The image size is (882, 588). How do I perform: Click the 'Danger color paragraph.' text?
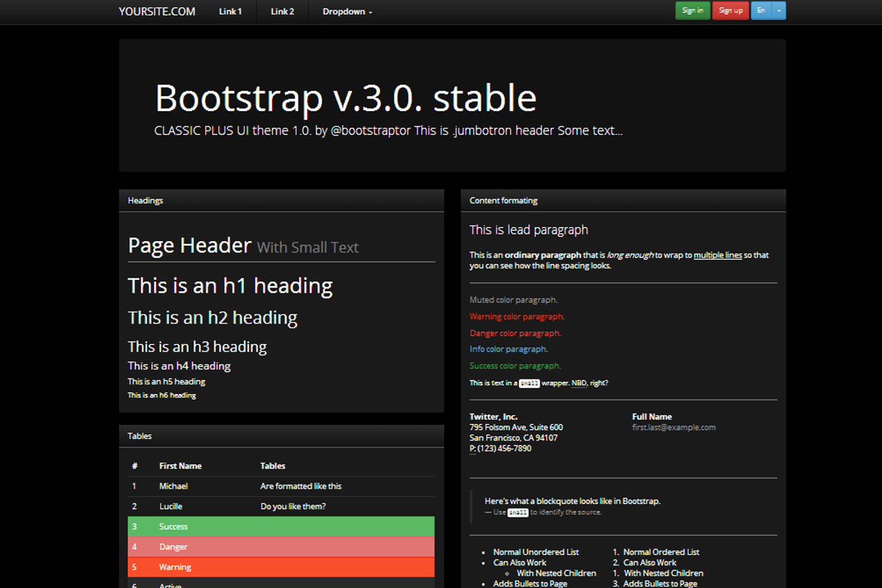click(515, 333)
